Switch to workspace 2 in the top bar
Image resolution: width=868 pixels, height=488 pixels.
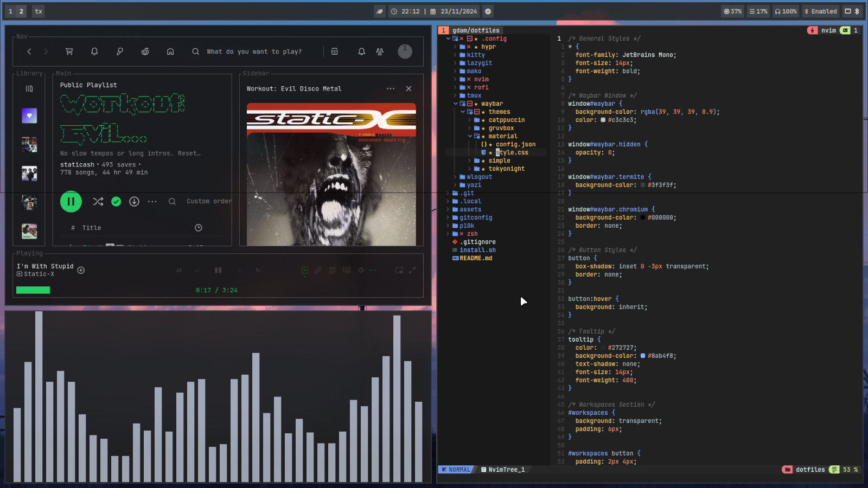[x=21, y=11]
